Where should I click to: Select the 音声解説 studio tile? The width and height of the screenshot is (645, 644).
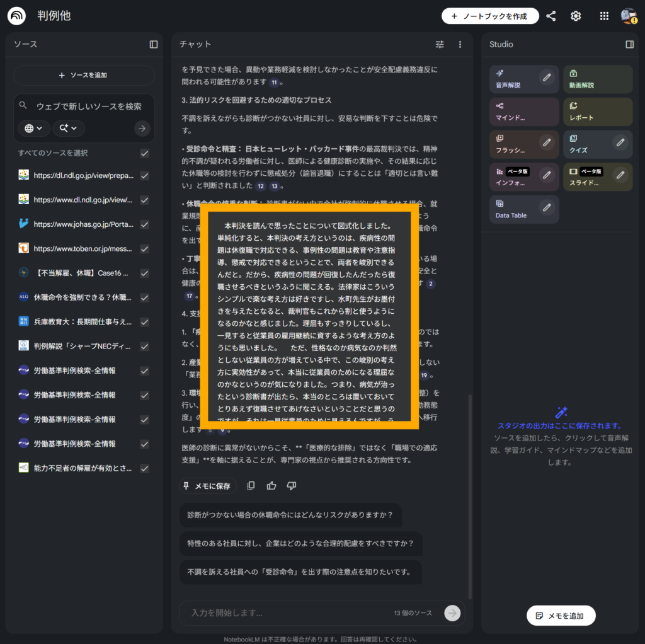pyautogui.click(x=513, y=79)
